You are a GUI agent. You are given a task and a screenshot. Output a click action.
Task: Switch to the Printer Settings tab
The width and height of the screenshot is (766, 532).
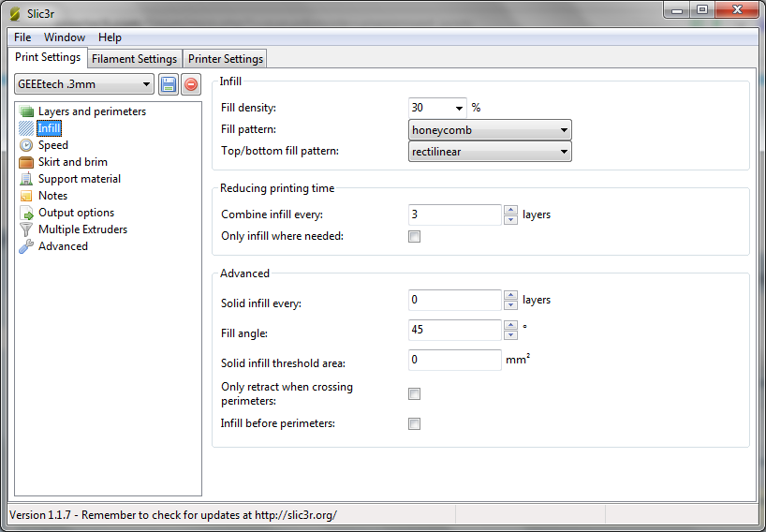[x=226, y=59]
